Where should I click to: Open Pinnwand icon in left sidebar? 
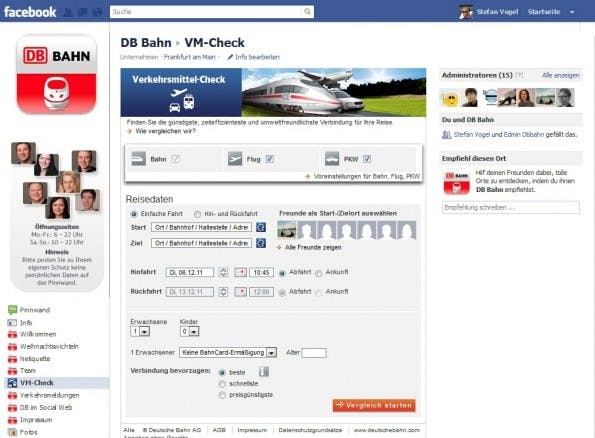click(x=13, y=310)
